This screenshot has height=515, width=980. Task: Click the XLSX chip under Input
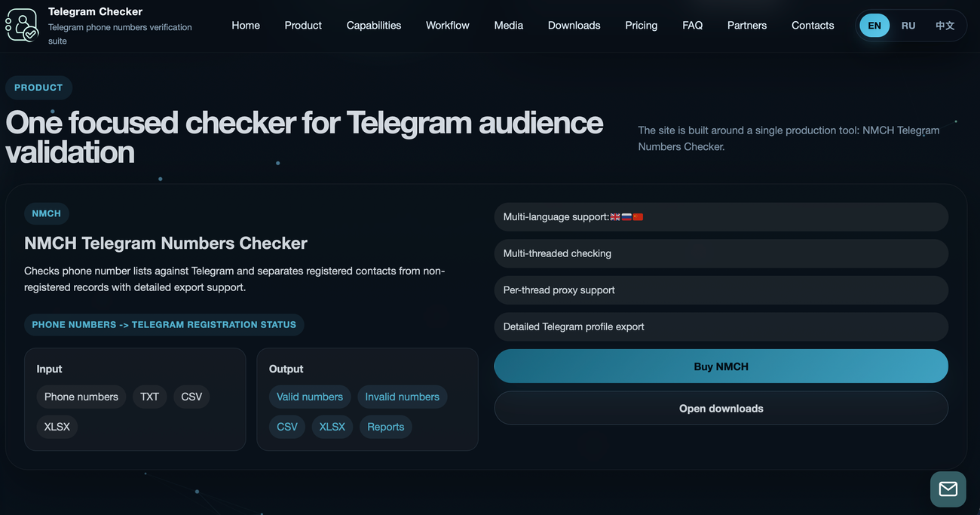pos(57,427)
